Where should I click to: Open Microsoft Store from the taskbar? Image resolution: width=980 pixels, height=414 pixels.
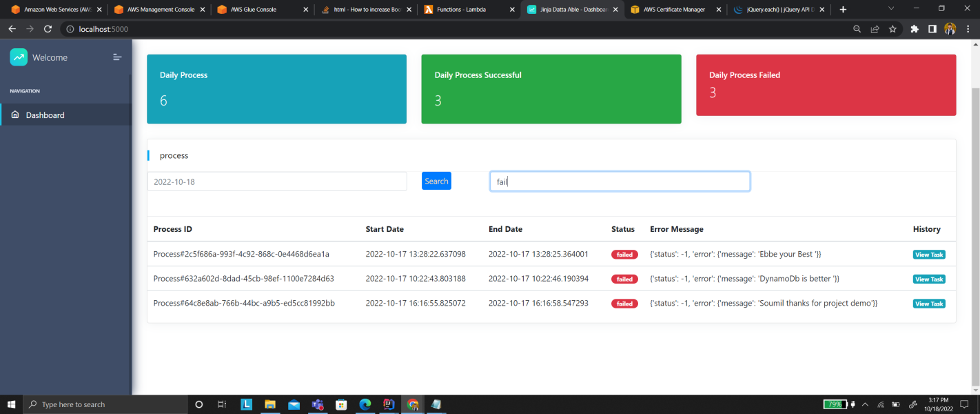pos(341,404)
